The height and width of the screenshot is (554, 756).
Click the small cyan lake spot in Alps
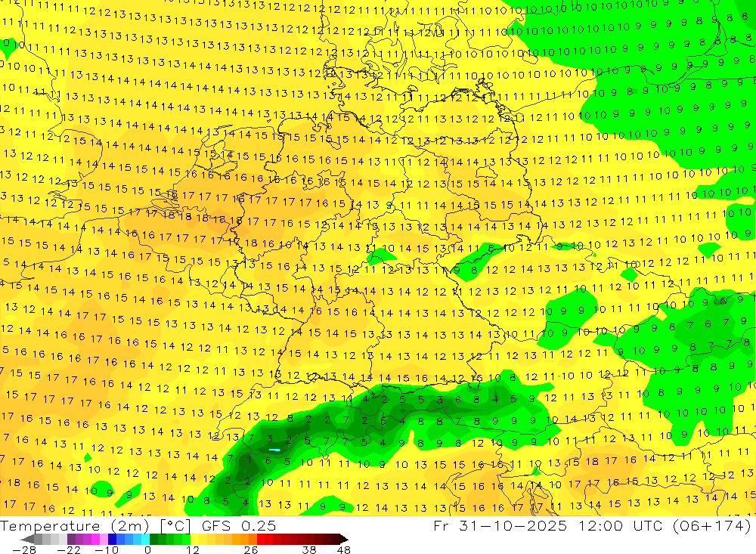(x=274, y=450)
